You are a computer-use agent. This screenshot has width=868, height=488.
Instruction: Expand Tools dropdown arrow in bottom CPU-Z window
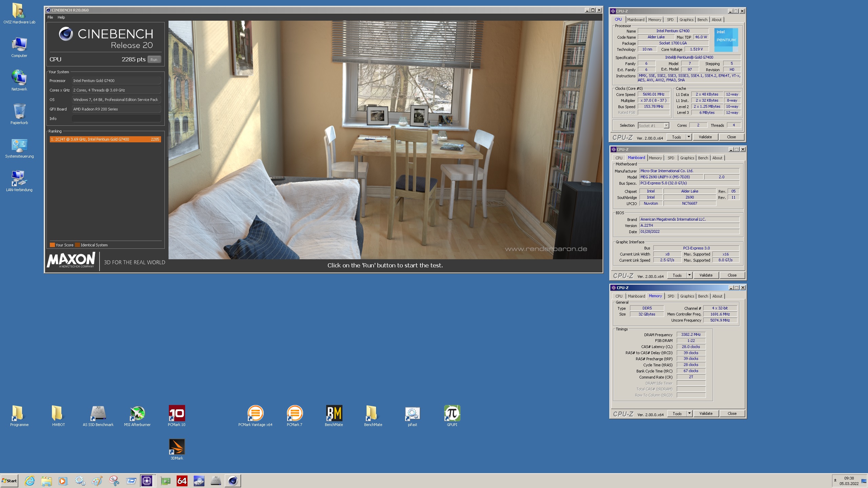[689, 413]
